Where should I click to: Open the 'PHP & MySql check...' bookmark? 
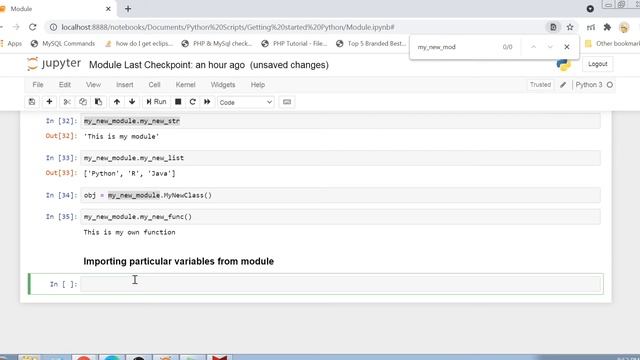click(x=217, y=44)
